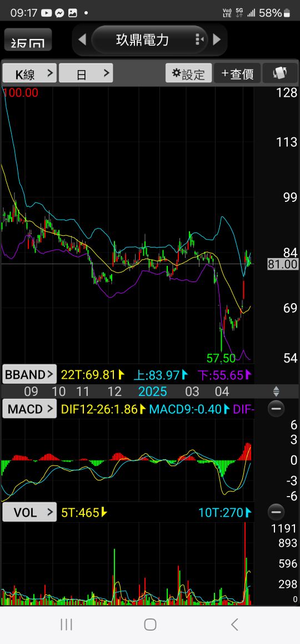Viewport: 300px width, 644px height.
Task: Tap the up-down sort arrows beside date axis
Action: (276, 391)
